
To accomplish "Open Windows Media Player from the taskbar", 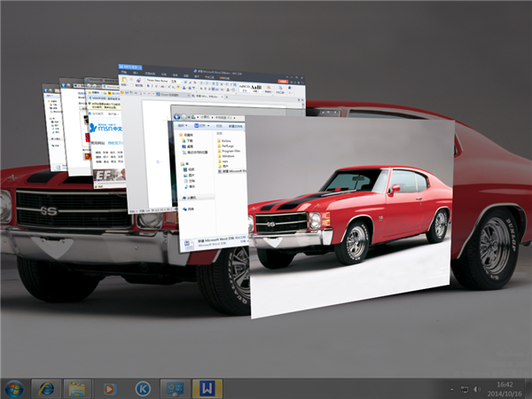I will pos(110,388).
